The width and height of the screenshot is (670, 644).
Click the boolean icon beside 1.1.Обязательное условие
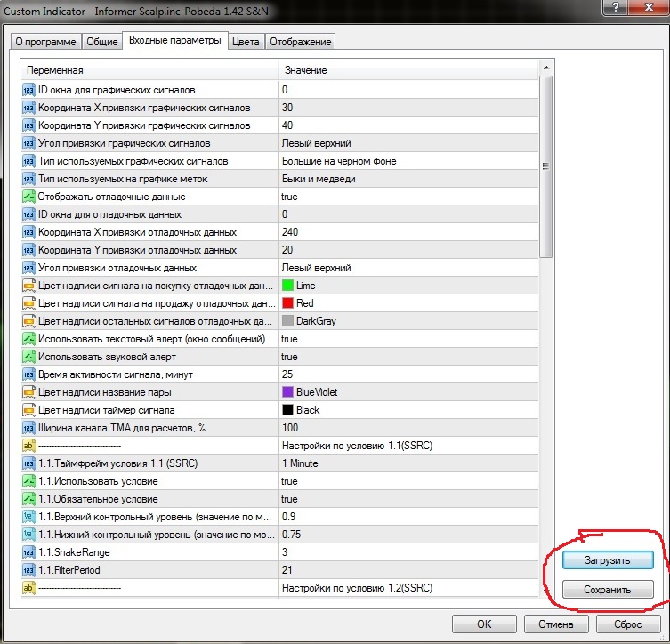pyautogui.click(x=28, y=500)
